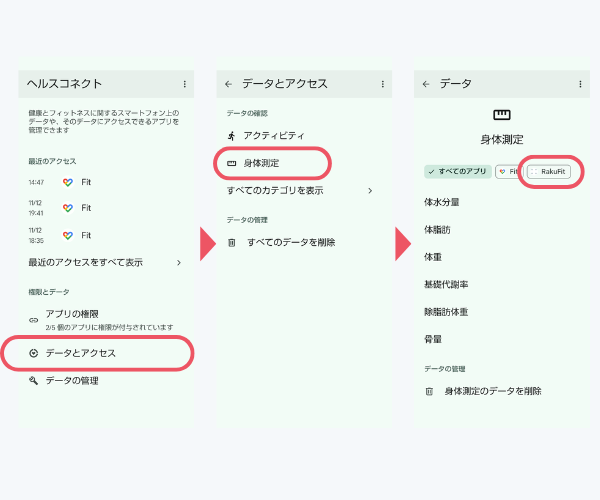Open アプリの権限 settings
The width and height of the screenshot is (600, 500).
[106, 320]
